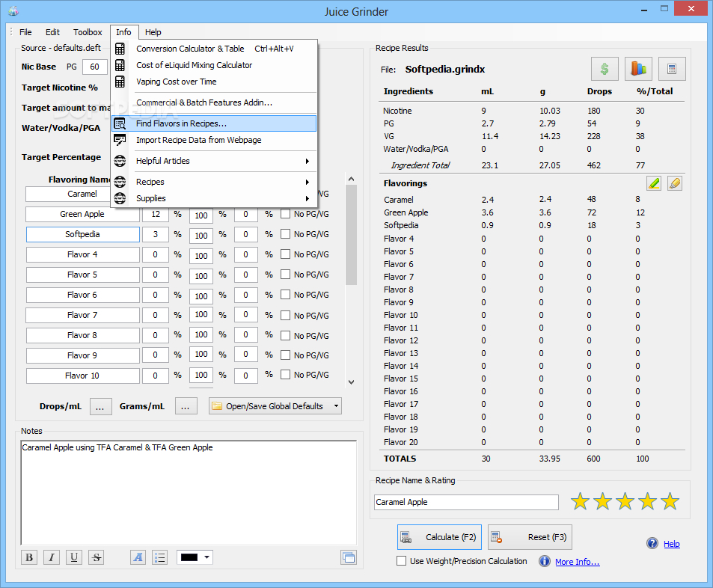Click the first rating star
Screen dimensions: 713x588
581,501
